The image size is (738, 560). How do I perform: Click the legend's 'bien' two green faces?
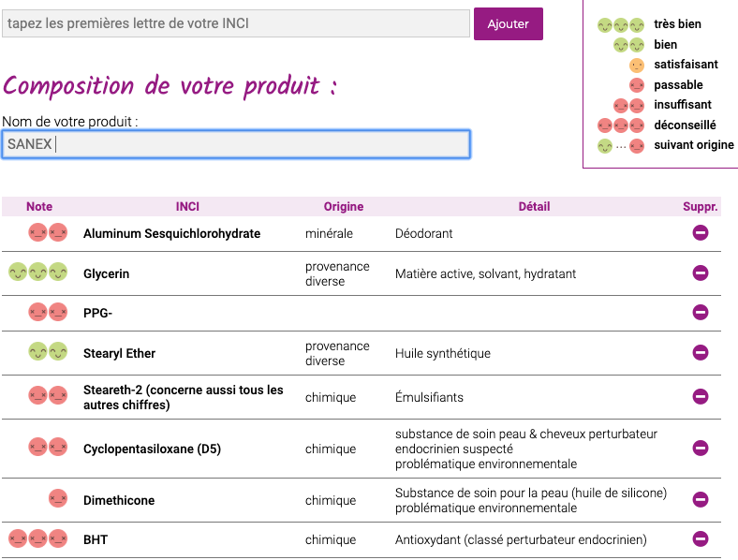pos(628,45)
